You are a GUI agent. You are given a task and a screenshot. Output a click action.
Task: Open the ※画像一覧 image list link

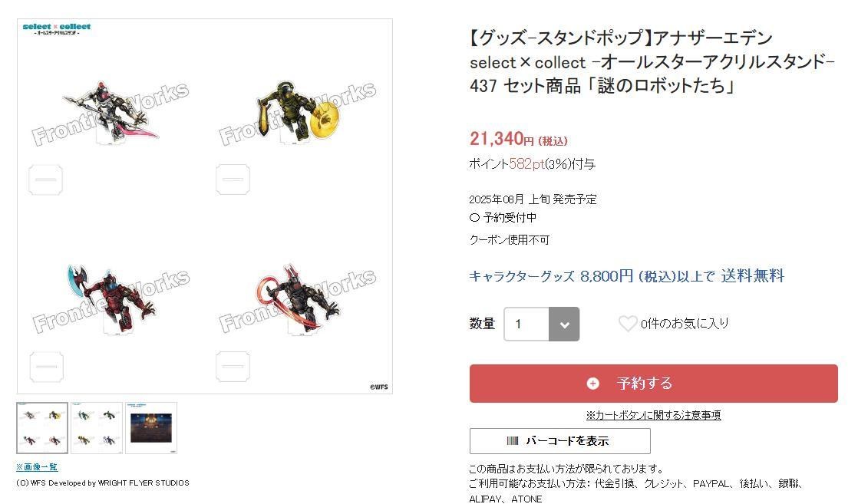pos(37,467)
